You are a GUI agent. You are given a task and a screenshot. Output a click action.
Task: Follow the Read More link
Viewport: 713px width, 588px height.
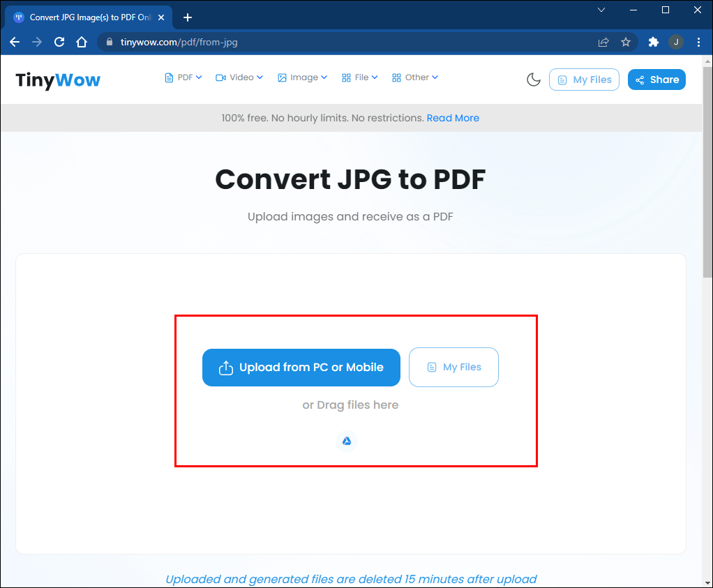coord(453,119)
